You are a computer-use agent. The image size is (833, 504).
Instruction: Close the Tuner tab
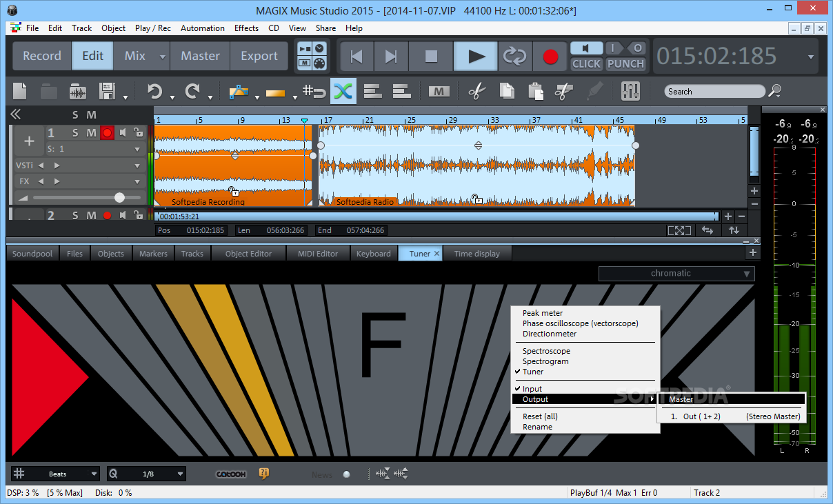click(436, 254)
